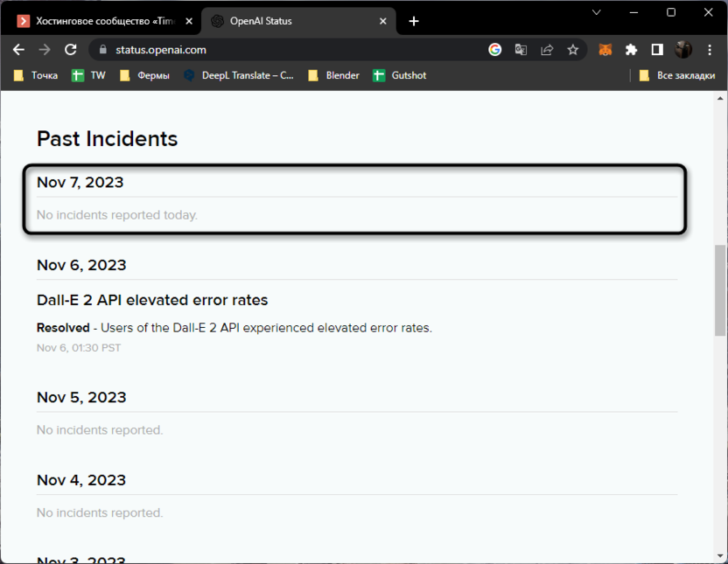
Task: Maximize the browser window
Action: pos(671,12)
